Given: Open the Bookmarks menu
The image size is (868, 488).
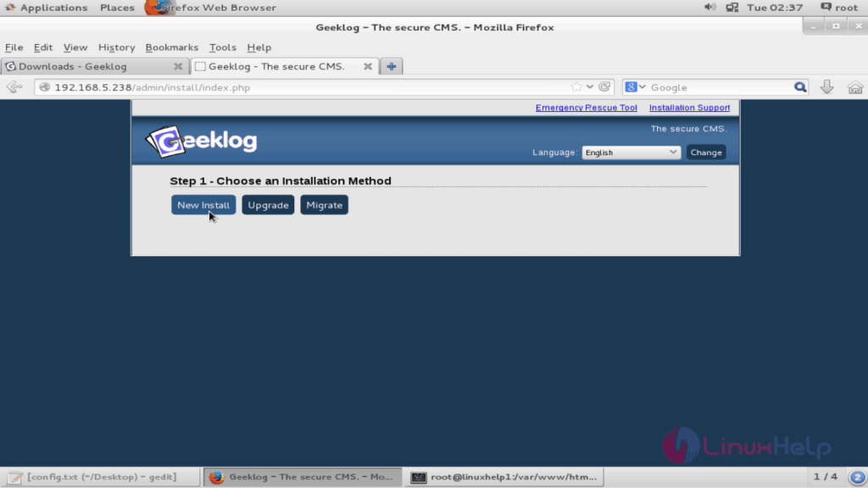Looking at the screenshot, I should 171,47.
